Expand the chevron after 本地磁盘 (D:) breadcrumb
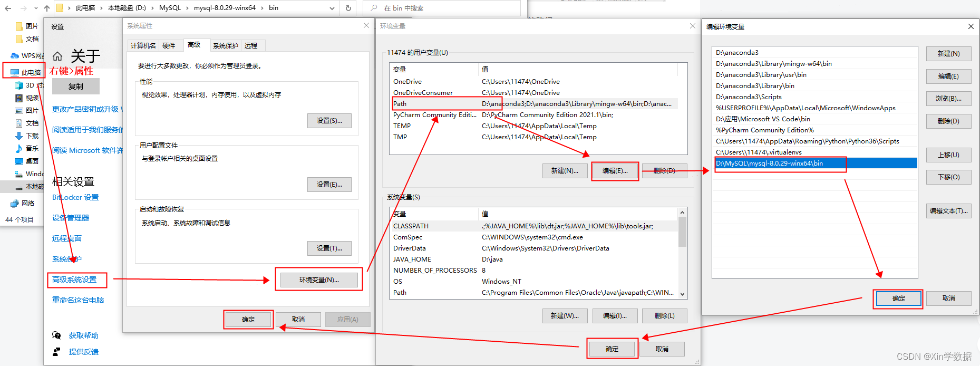 (x=152, y=8)
